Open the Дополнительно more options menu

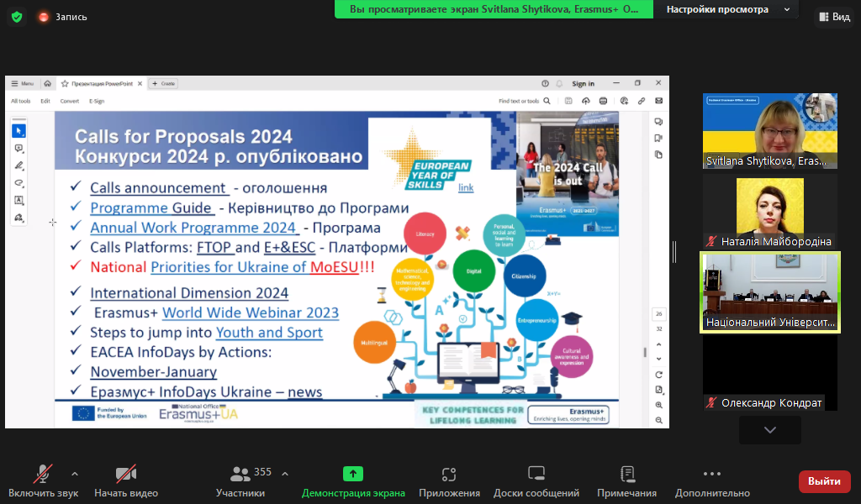coord(712,481)
